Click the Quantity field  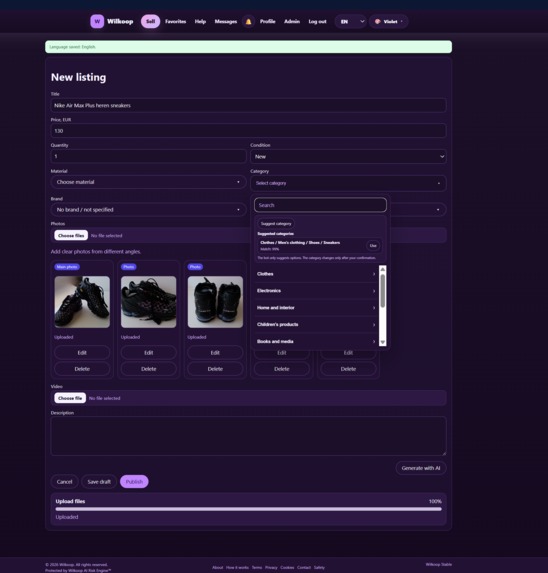[x=148, y=156]
